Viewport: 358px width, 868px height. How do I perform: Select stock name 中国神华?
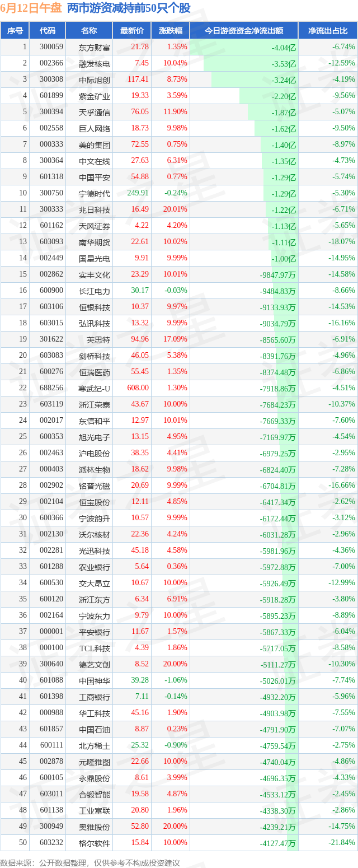(x=95, y=681)
